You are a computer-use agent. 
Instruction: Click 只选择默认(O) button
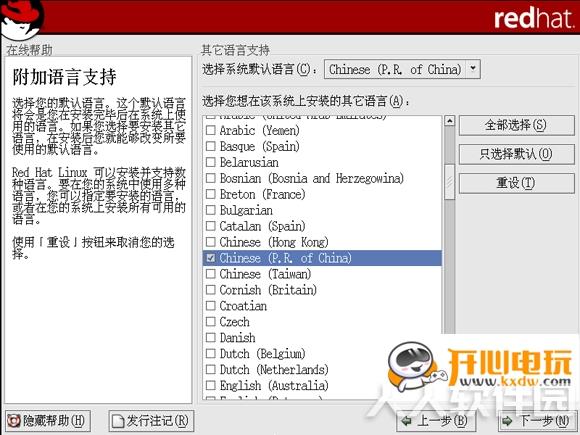coord(516,154)
